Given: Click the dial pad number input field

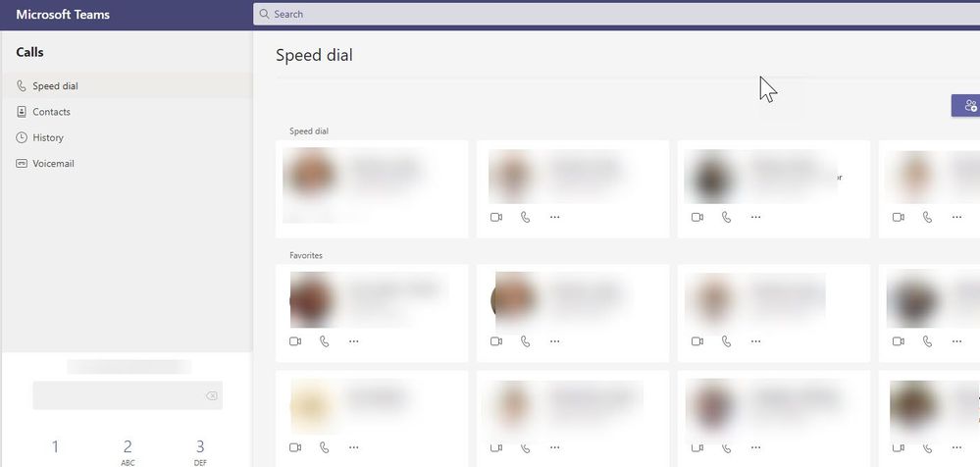Looking at the screenshot, I should (128, 395).
